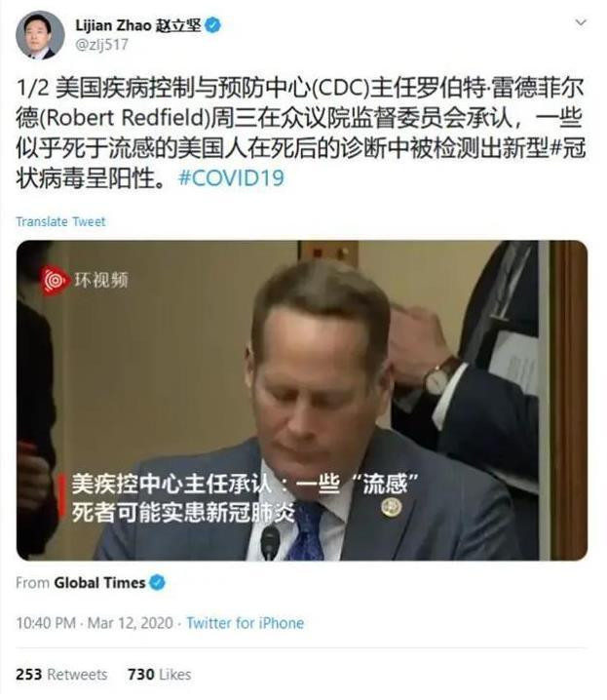Open the @zlj517 handle

101,45
